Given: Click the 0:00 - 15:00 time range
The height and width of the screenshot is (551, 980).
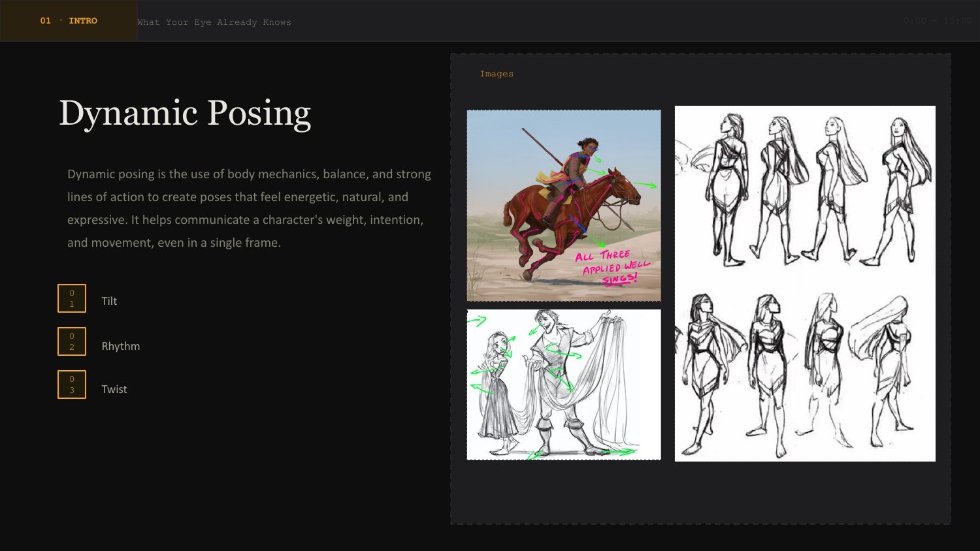Looking at the screenshot, I should tap(938, 21).
